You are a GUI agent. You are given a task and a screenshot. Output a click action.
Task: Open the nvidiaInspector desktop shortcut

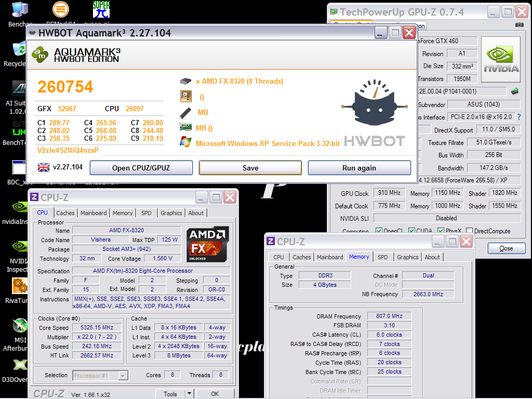click(x=20, y=207)
